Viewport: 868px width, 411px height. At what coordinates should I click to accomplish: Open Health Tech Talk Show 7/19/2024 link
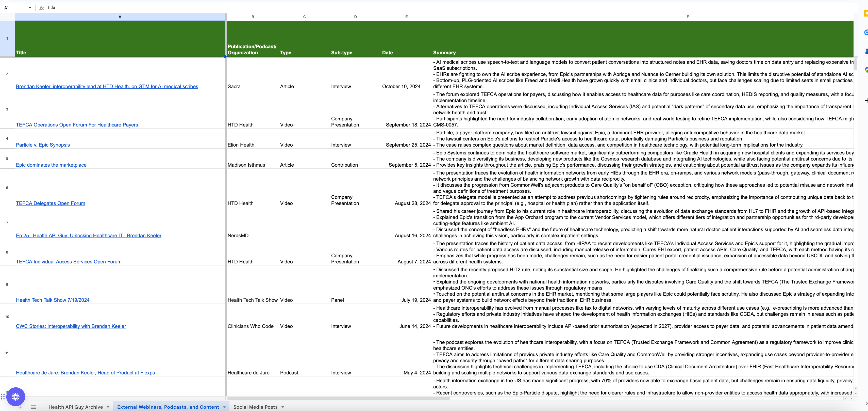click(x=53, y=300)
